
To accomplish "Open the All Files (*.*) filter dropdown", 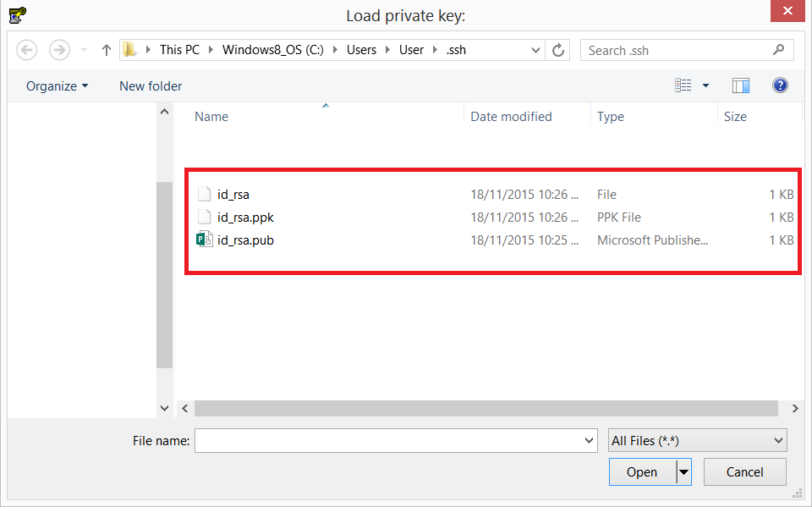I will 698,441.
